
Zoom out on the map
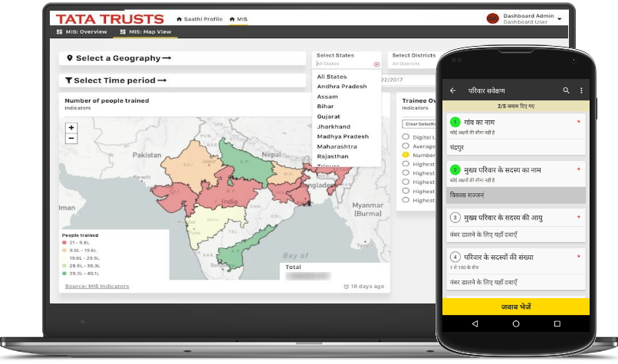(x=71, y=138)
